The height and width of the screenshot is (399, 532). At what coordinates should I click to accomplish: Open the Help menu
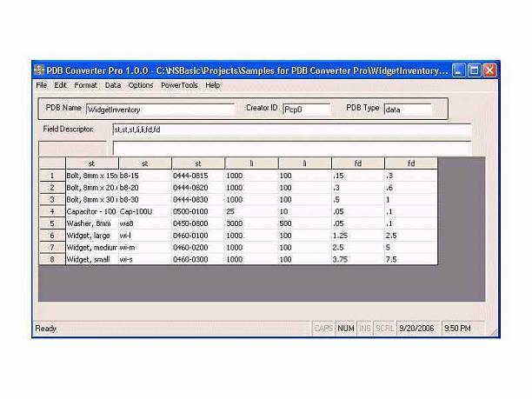212,85
